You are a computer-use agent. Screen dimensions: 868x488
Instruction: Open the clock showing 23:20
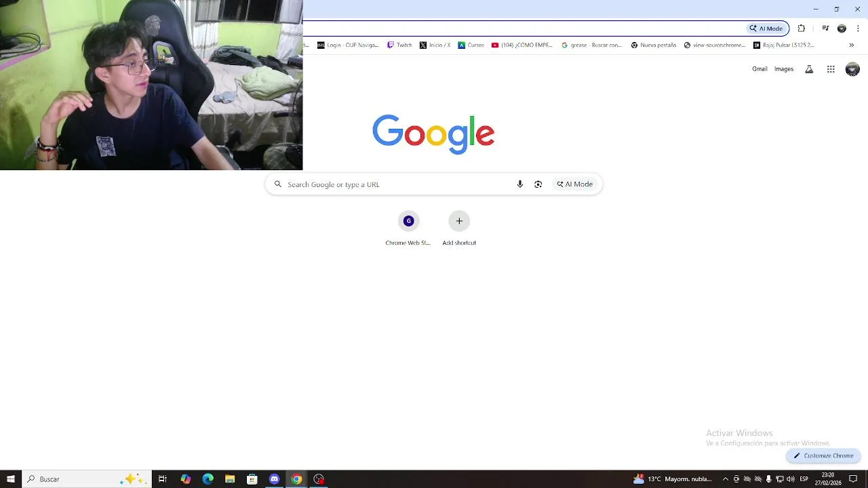coord(828,479)
